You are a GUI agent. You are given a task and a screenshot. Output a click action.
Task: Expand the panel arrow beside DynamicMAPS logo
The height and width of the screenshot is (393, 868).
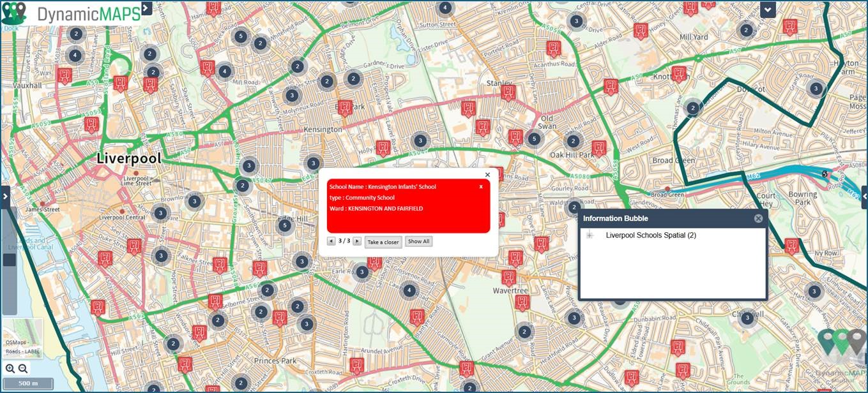coord(146,8)
